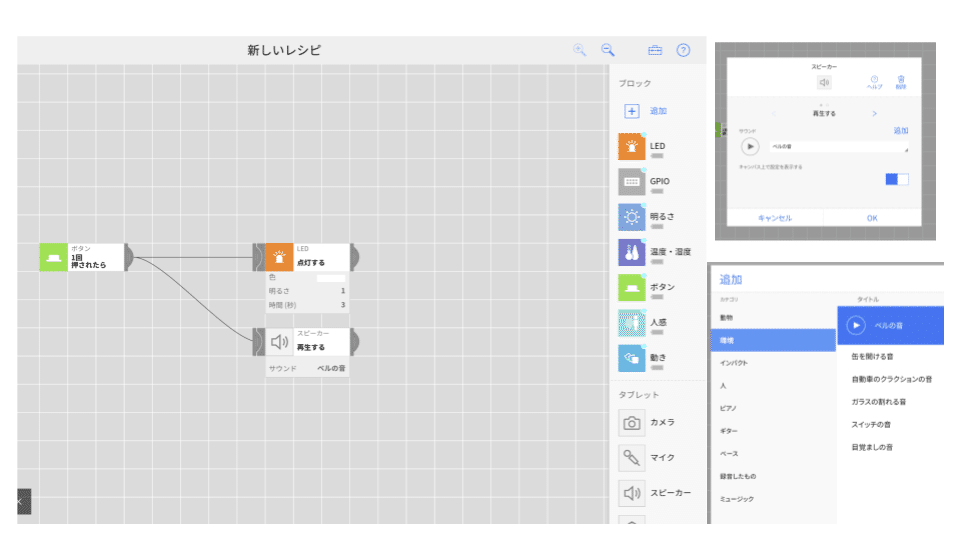Image resolution: width=960 pixels, height=540 pixels.
Task: Choose 自動車のクラクションの音 from title list
Action: [x=891, y=379]
